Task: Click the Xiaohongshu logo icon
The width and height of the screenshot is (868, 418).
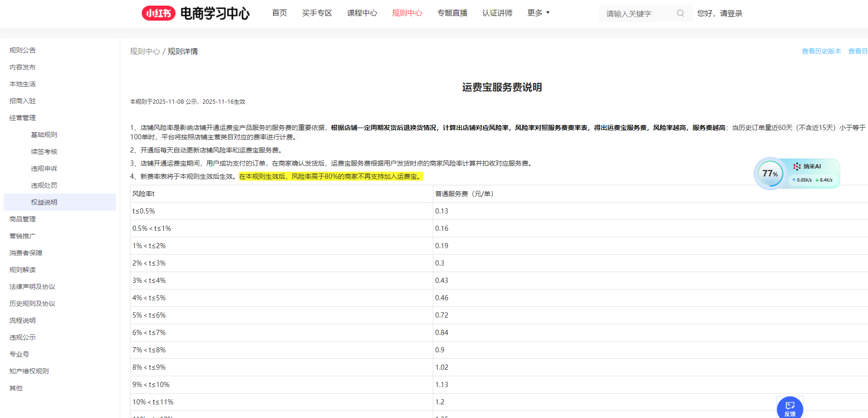Action: [158, 13]
